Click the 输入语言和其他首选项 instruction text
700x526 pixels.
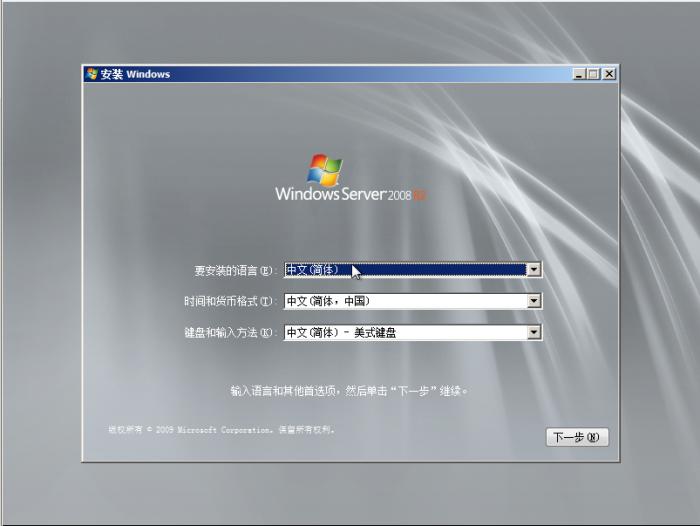pos(349,391)
